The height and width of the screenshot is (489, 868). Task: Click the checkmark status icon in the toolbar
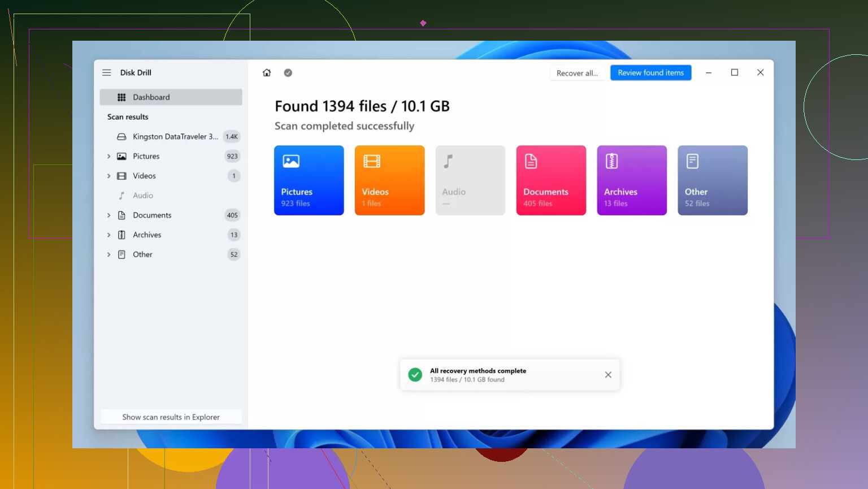click(x=288, y=72)
